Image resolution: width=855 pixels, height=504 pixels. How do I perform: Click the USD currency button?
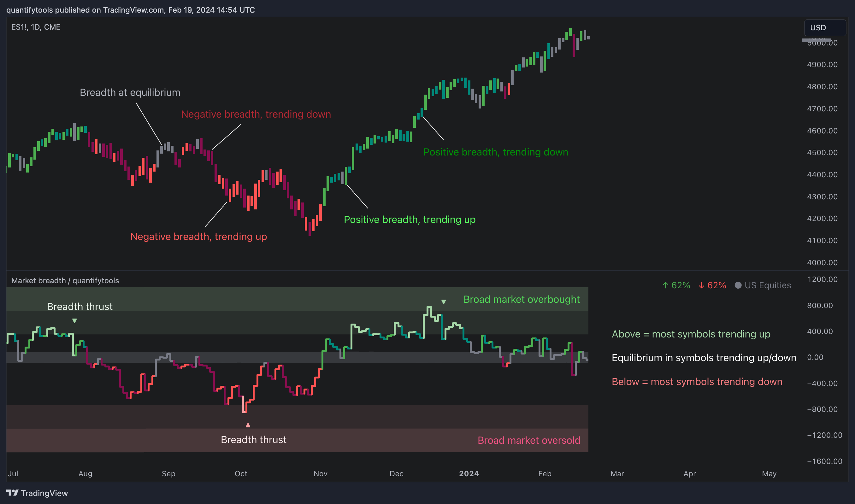click(x=824, y=27)
